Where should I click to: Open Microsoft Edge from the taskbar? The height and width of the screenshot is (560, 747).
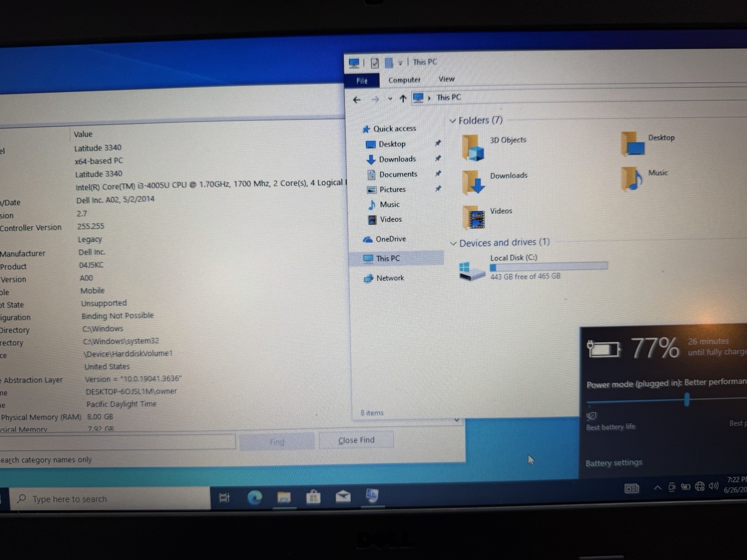click(254, 497)
